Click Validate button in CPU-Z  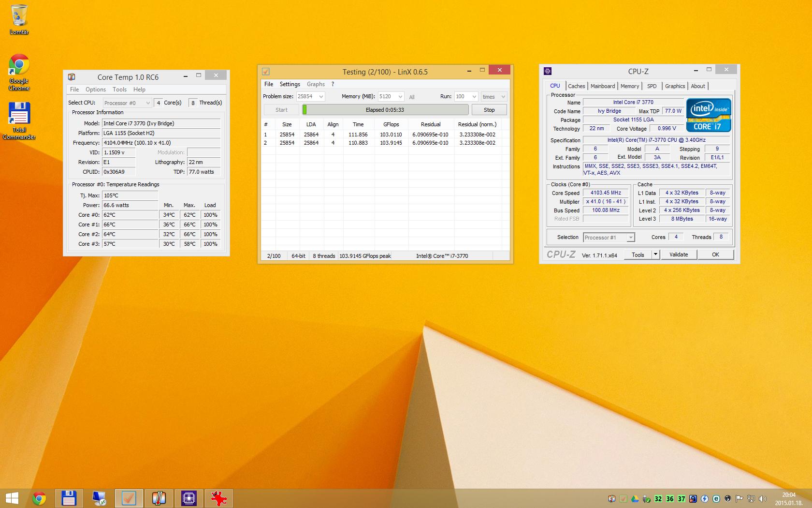[x=679, y=254]
